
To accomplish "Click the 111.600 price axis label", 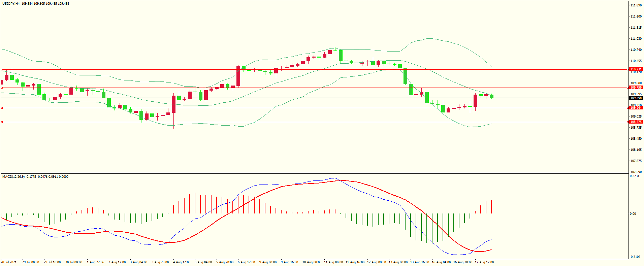I will click(x=636, y=16).
